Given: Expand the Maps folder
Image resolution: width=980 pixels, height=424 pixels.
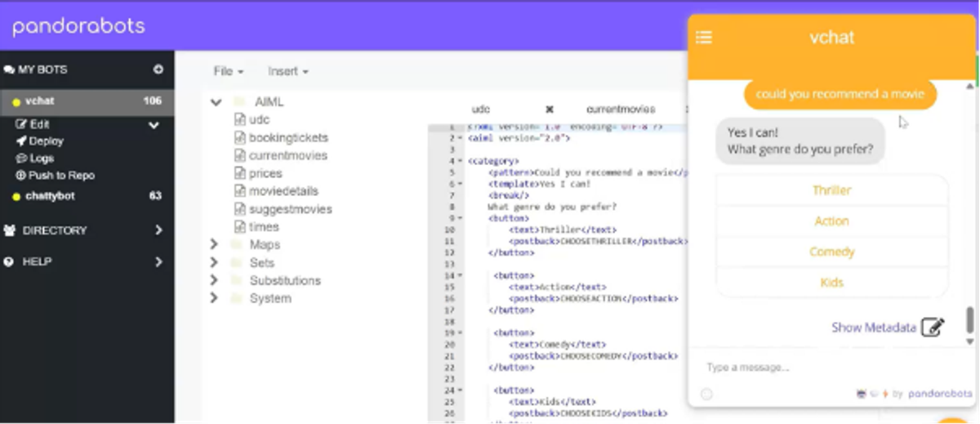Looking at the screenshot, I should tap(214, 245).
